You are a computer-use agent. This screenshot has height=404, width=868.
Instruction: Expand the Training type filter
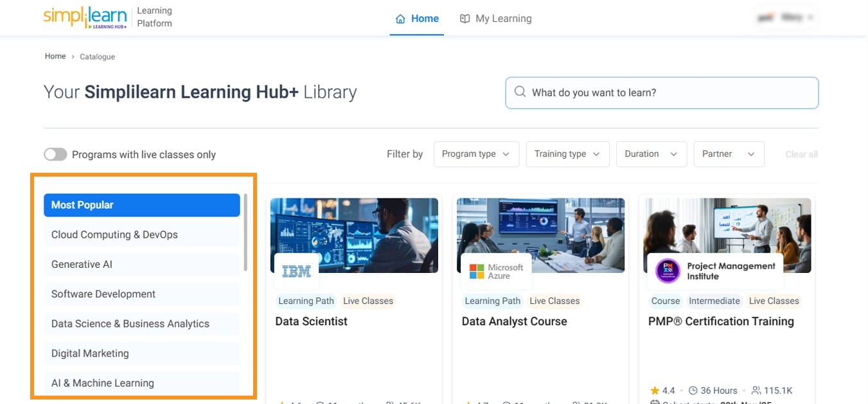click(x=567, y=154)
